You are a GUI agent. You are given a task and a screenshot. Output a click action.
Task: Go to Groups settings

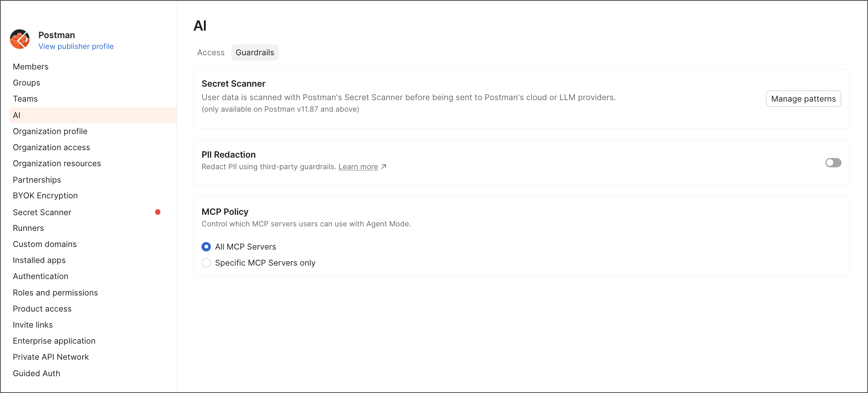click(x=27, y=83)
